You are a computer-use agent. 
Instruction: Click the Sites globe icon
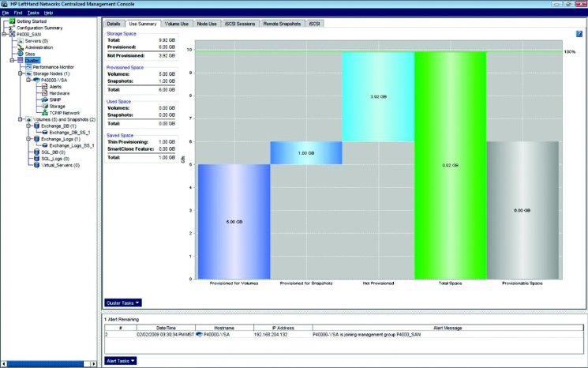21,54
